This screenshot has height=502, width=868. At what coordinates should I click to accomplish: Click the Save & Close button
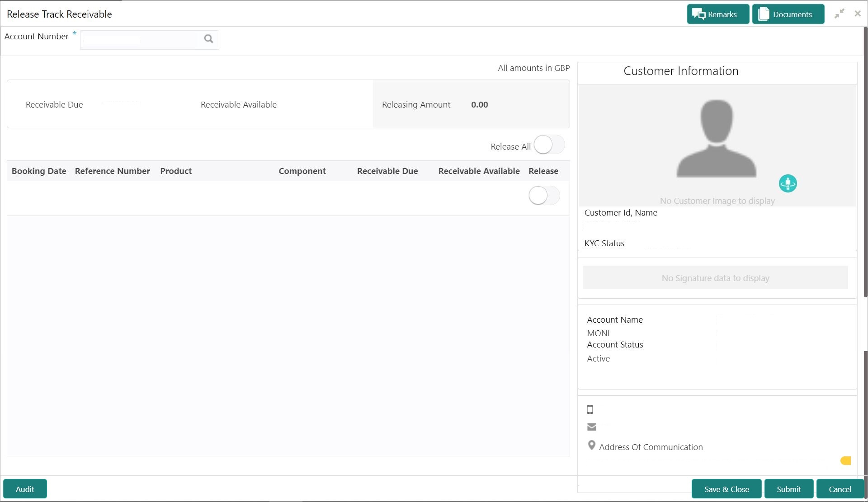click(x=726, y=489)
